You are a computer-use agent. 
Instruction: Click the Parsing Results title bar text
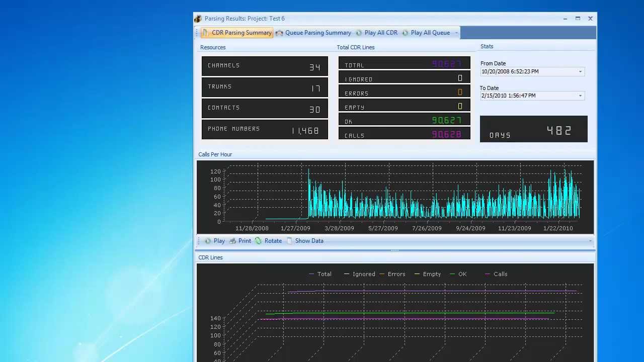[245, 19]
